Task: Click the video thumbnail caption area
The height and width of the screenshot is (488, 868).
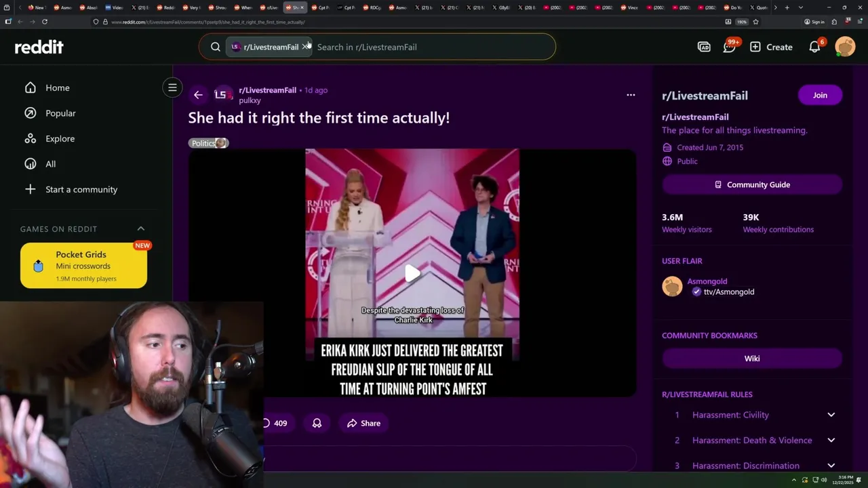Action: (412, 369)
